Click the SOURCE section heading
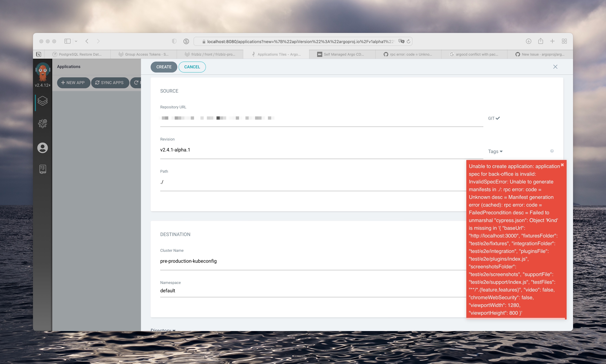The image size is (606, 364). click(x=169, y=91)
